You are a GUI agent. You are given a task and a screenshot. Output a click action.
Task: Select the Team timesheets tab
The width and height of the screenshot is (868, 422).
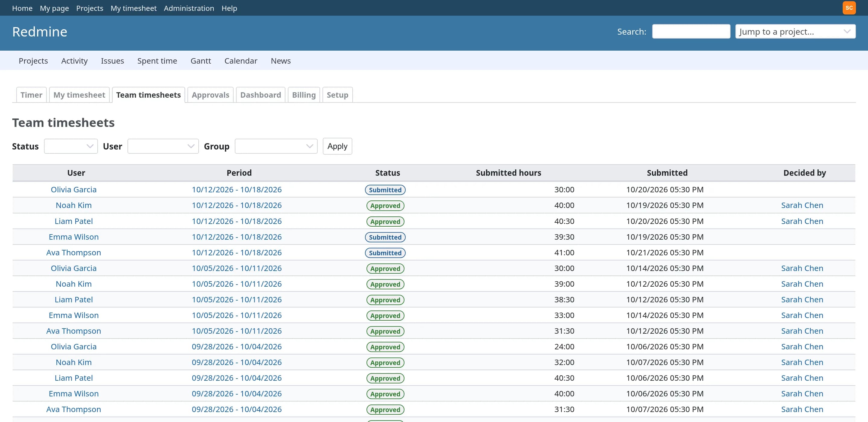coord(148,95)
